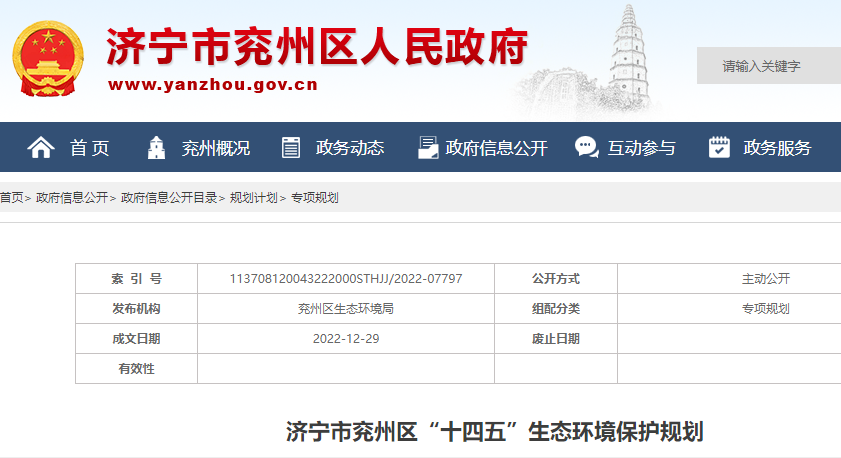
Task: Click the home house icon in navbar
Action: [41, 148]
